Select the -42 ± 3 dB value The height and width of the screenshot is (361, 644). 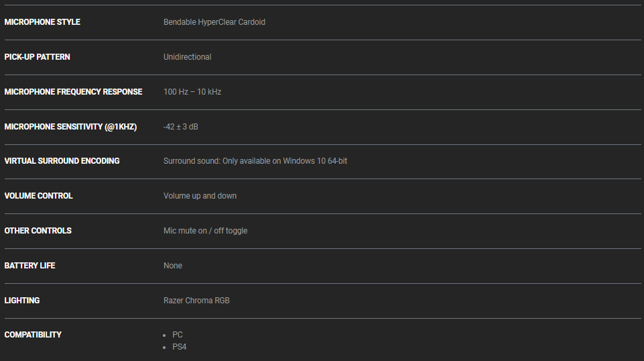[181, 127]
